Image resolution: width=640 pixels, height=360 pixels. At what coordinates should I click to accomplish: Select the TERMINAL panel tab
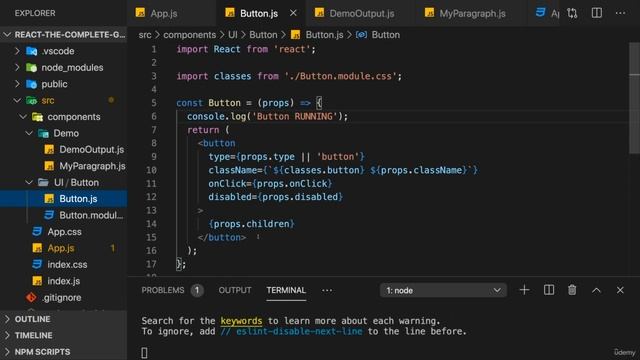[x=286, y=290]
